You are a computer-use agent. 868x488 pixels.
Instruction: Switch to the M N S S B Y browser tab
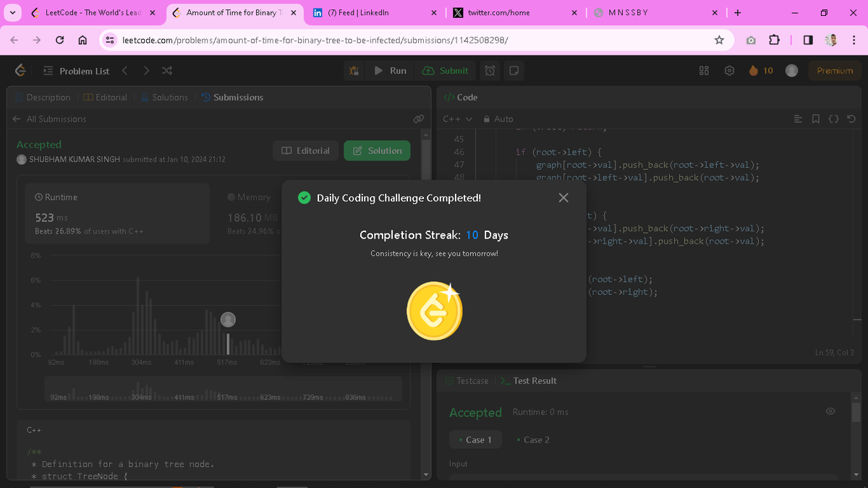coord(655,12)
